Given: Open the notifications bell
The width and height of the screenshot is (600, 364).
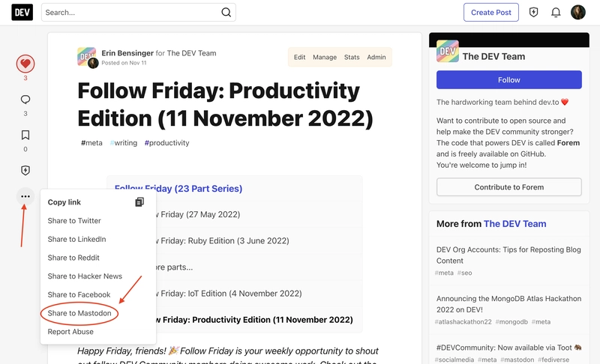Looking at the screenshot, I should (x=556, y=12).
